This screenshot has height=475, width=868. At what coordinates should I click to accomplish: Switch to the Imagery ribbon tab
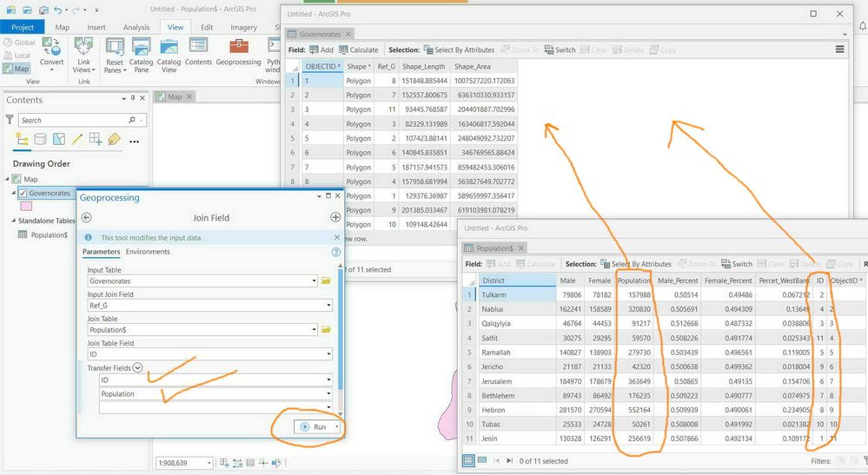click(243, 27)
